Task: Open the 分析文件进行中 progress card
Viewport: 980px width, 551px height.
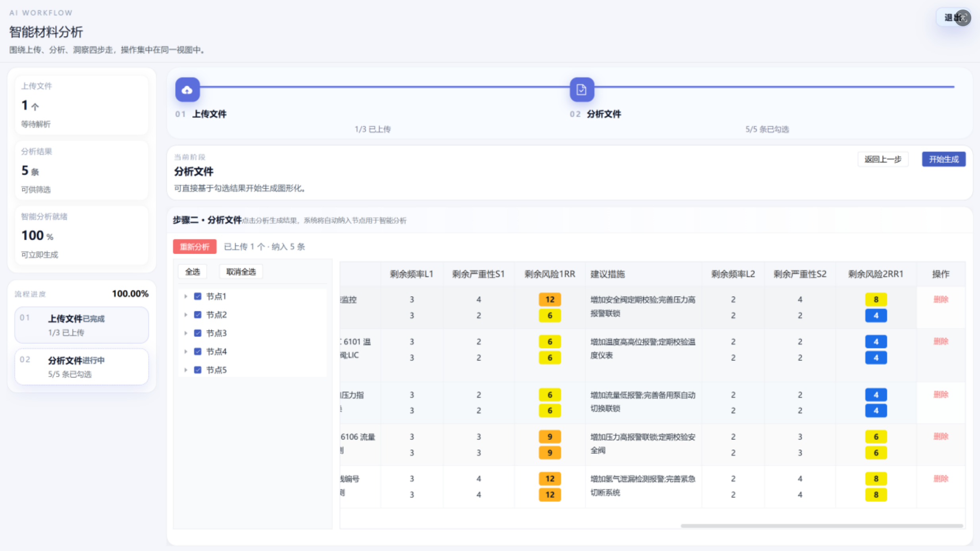Action: coord(82,367)
